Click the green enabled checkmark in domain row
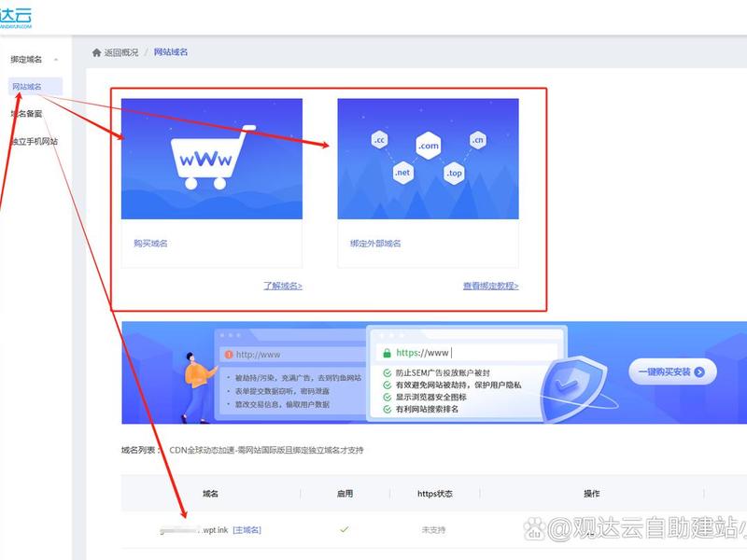The image size is (747, 560). click(x=345, y=529)
